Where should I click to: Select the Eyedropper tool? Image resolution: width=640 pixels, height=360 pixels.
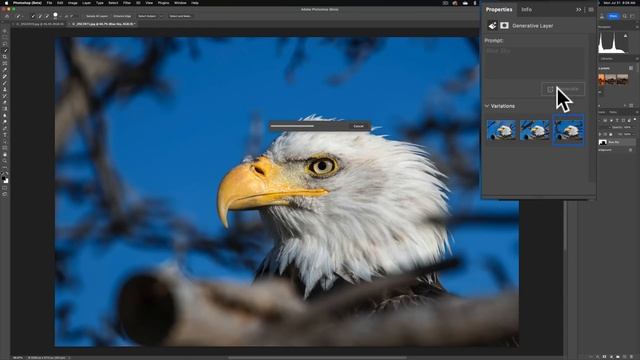(x=5, y=70)
